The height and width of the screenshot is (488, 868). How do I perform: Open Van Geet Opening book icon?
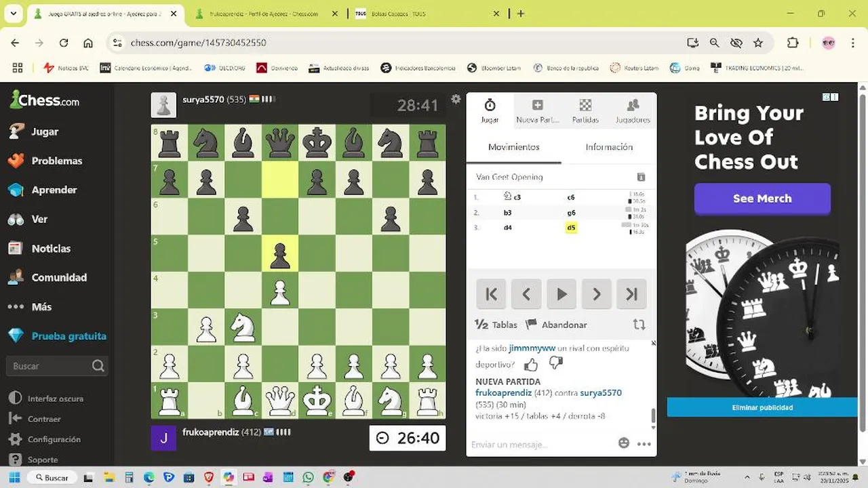point(641,177)
